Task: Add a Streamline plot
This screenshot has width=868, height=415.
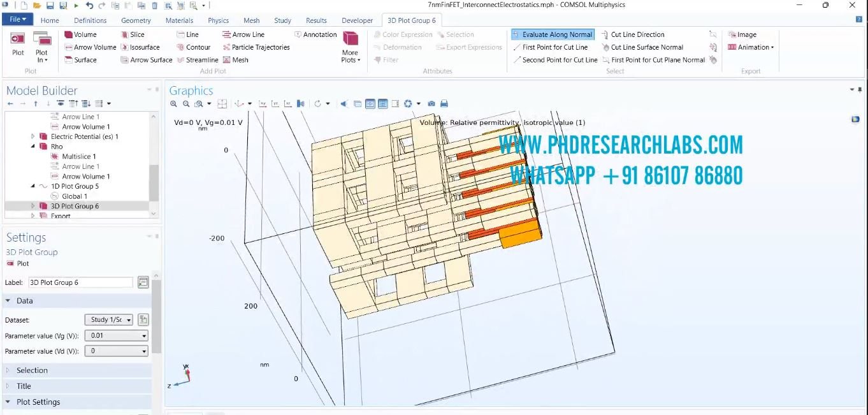Action: click(x=198, y=60)
